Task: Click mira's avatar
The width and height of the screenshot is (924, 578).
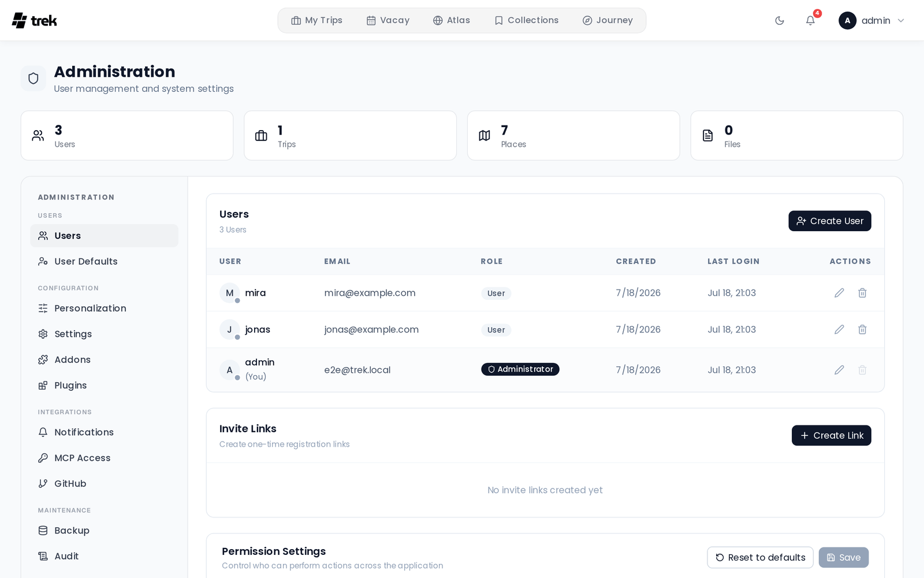Action: pyautogui.click(x=229, y=293)
